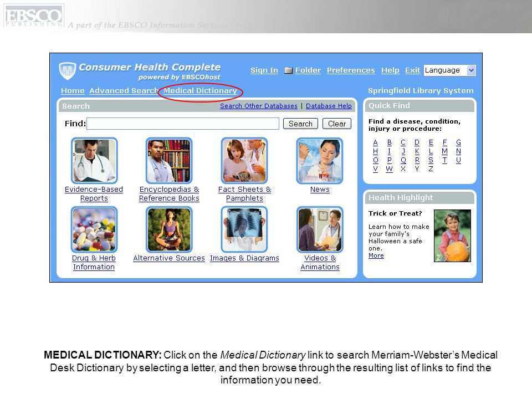Image resolution: width=532 pixels, height=399 pixels.
Task: Click the Videos & Animations image
Action: pyautogui.click(x=320, y=229)
